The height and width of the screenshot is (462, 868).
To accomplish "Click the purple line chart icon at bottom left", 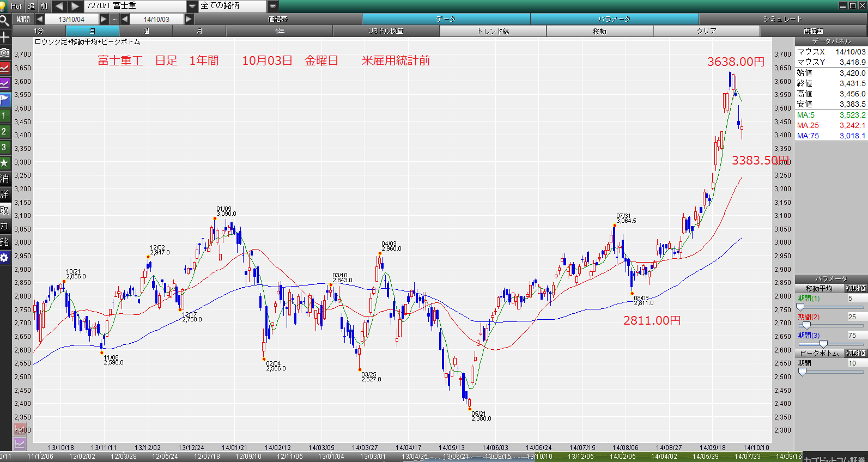I will [20, 443].
